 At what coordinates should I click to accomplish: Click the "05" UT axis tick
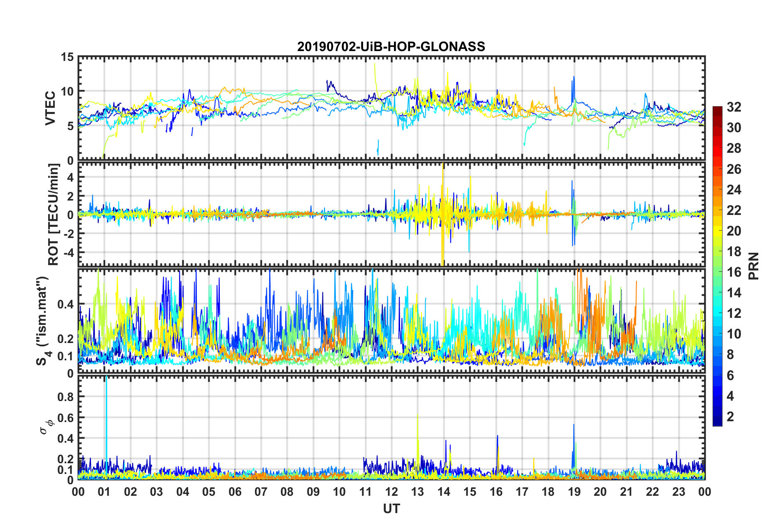(209, 492)
